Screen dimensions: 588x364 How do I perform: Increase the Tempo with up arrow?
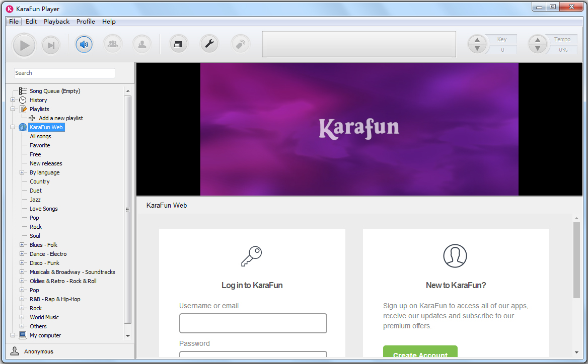tap(537, 40)
